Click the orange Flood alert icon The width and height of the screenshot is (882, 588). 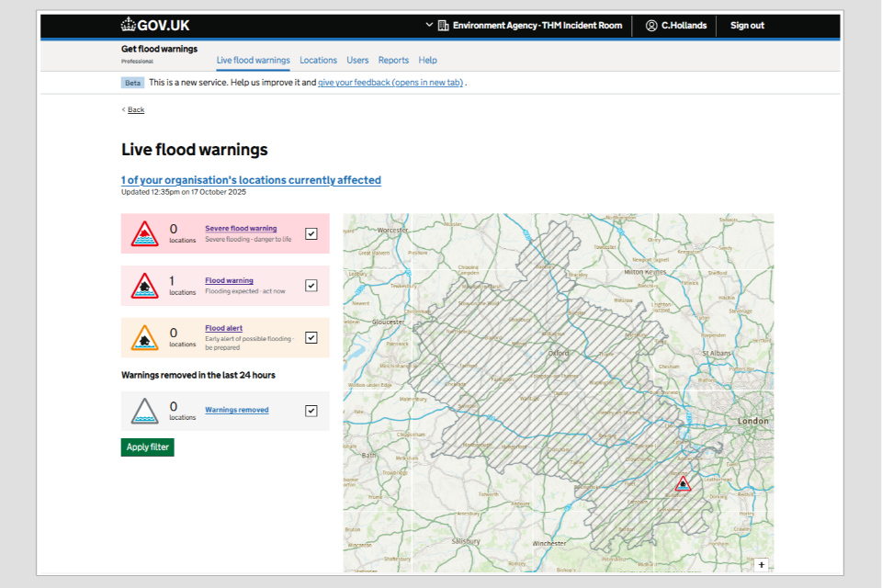click(144, 338)
